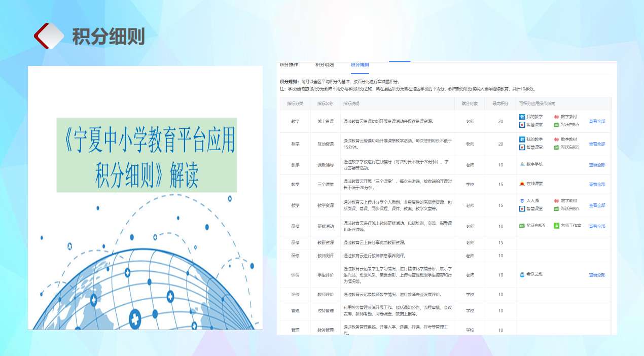Switch to the 积分明细 tab
The width and height of the screenshot is (644, 356).
pos(325,65)
